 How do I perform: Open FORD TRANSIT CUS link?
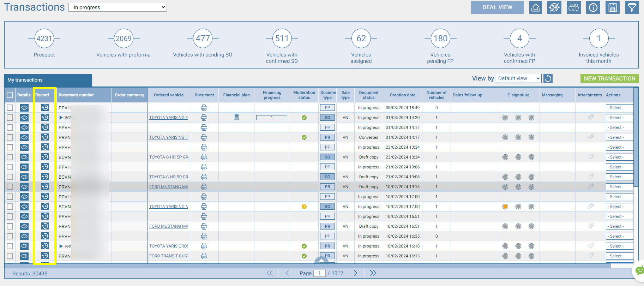tap(169, 256)
